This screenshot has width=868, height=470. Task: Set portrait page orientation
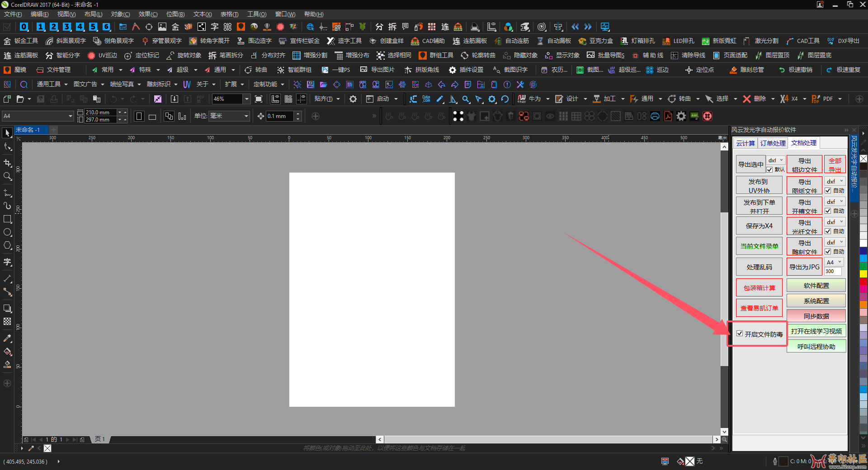(x=139, y=116)
